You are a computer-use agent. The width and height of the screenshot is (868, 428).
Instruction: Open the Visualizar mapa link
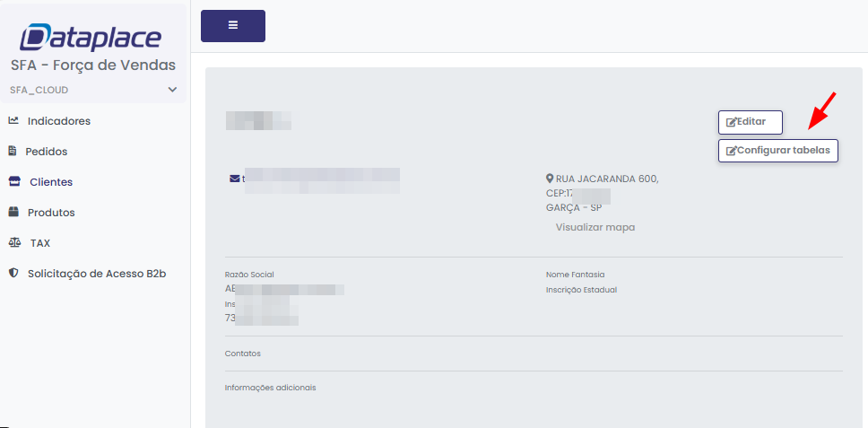point(595,227)
